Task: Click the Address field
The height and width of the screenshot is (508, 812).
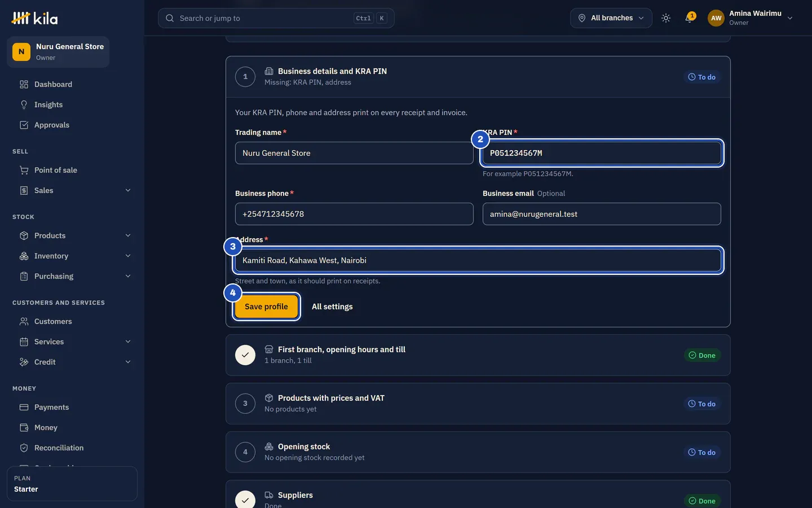Action: click(x=478, y=260)
